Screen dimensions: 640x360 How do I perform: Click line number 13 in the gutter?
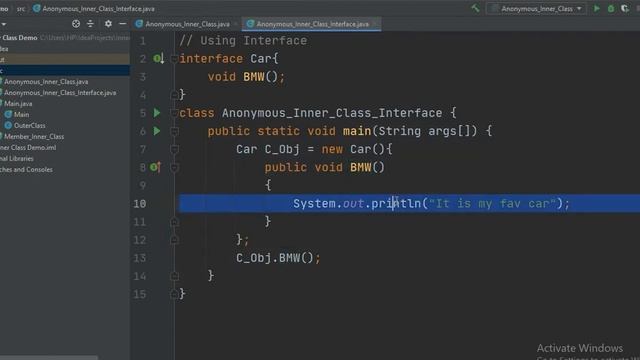140,258
